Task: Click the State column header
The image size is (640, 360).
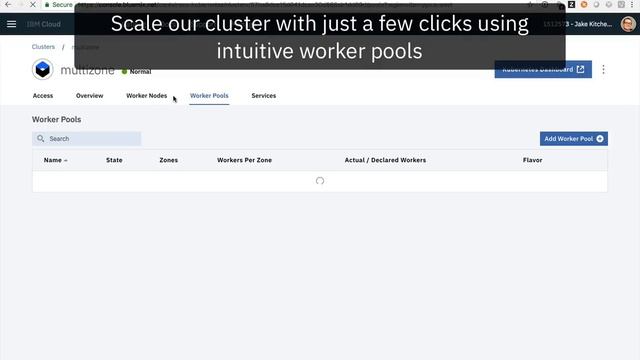Action: [114, 160]
